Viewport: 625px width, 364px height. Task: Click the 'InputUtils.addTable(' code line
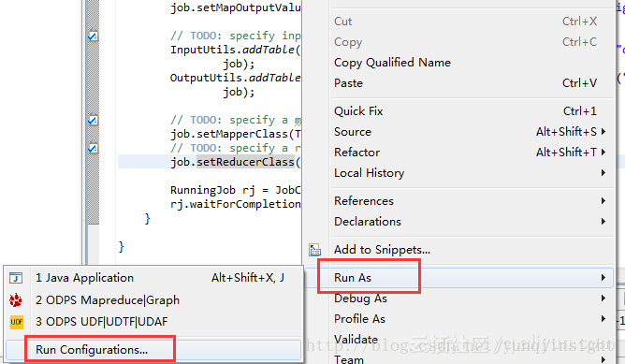pos(235,50)
